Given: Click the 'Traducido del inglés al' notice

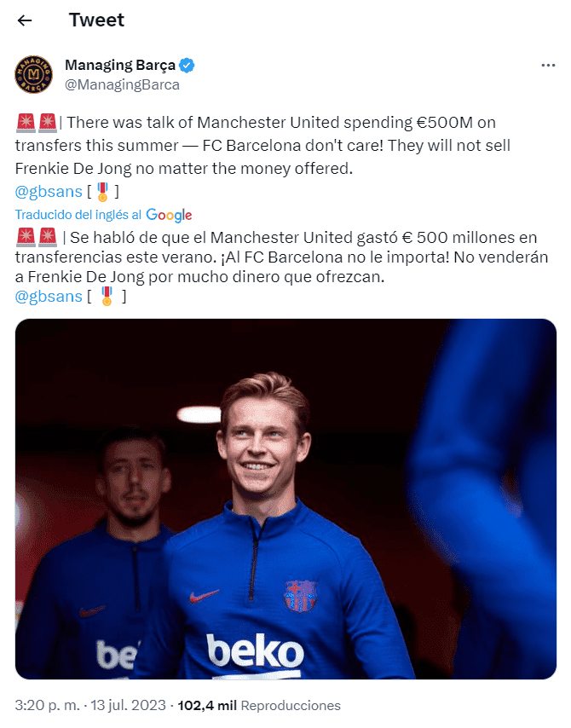Looking at the screenshot, I should click(78, 215).
